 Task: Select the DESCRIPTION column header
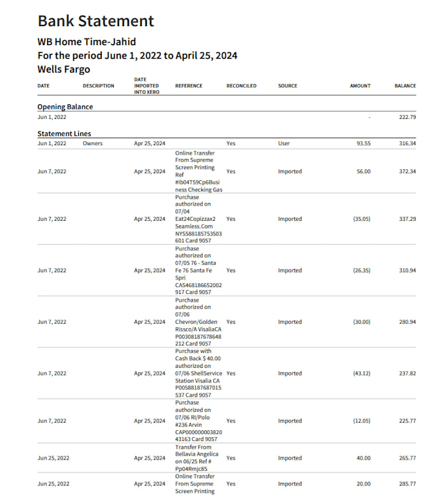pyautogui.click(x=99, y=86)
